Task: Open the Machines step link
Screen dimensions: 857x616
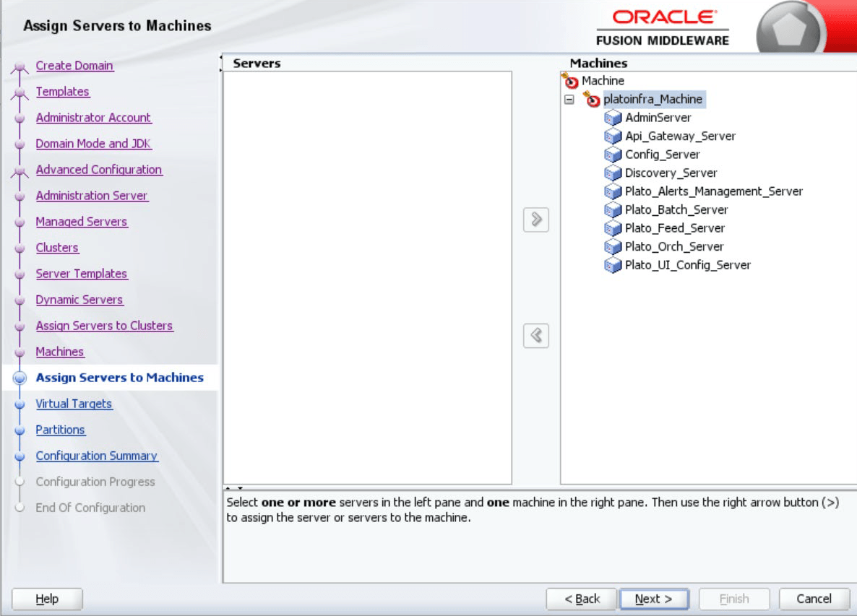Action: click(x=59, y=352)
